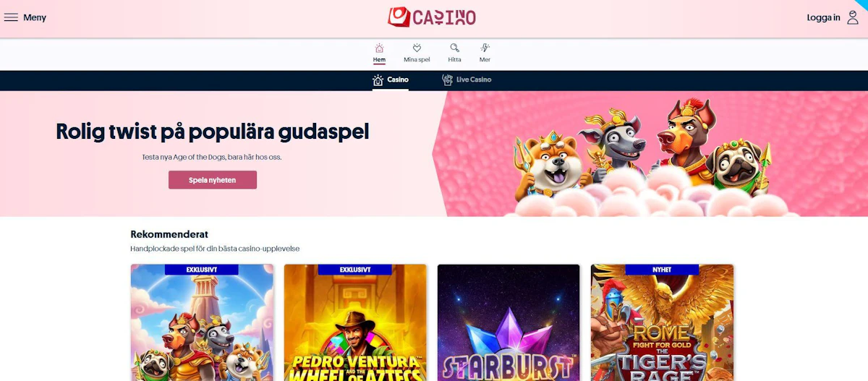Open the Mer lightning icon
Screen dimensions: 868x381
[485, 48]
